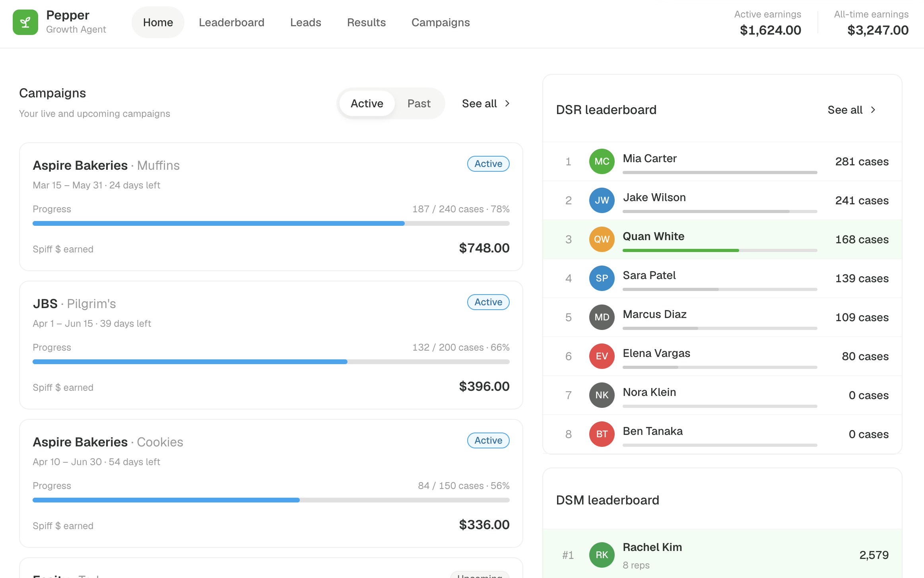Image resolution: width=924 pixels, height=578 pixels.
Task: Click the 80 cases value
Action: (x=865, y=356)
